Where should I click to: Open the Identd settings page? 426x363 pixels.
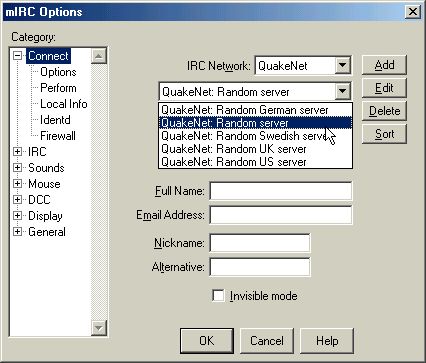click(x=55, y=120)
